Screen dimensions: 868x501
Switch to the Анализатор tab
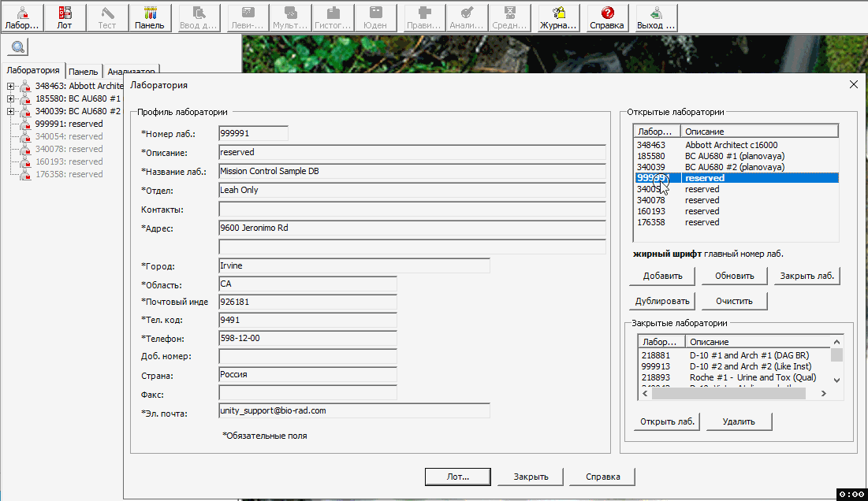(132, 71)
